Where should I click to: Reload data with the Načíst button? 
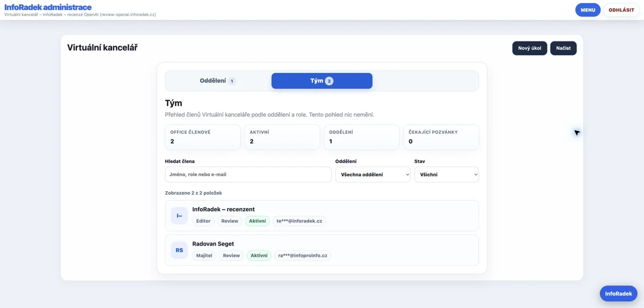click(563, 48)
